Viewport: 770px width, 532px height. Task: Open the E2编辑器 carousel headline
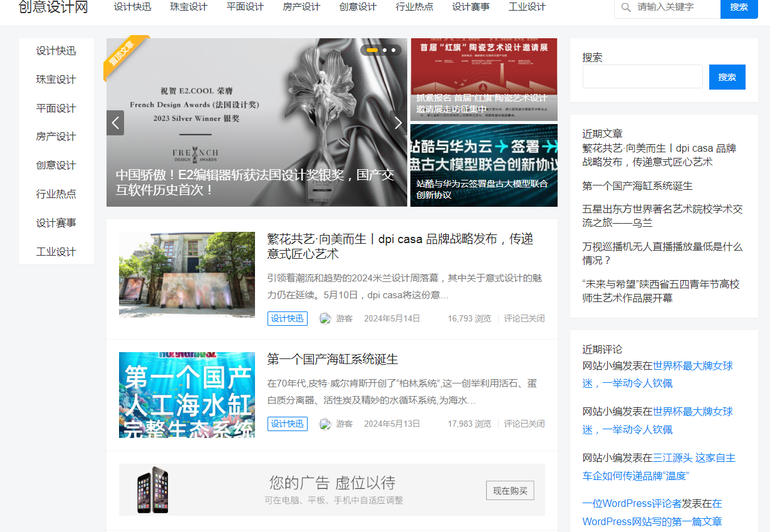255,182
